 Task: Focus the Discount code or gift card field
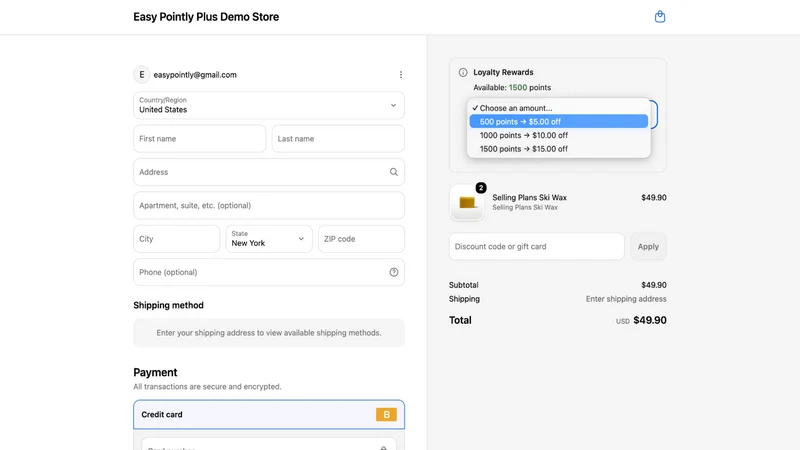[537, 246]
